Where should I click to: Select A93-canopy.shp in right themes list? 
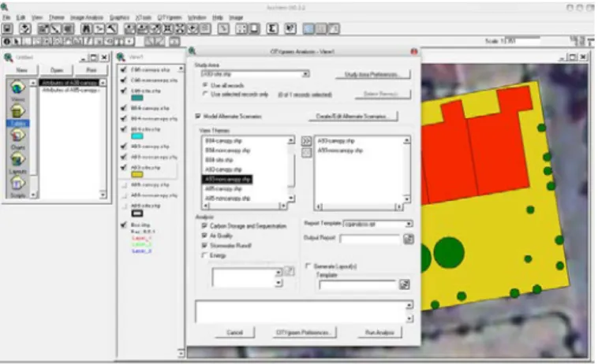pyautogui.click(x=336, y=141)
